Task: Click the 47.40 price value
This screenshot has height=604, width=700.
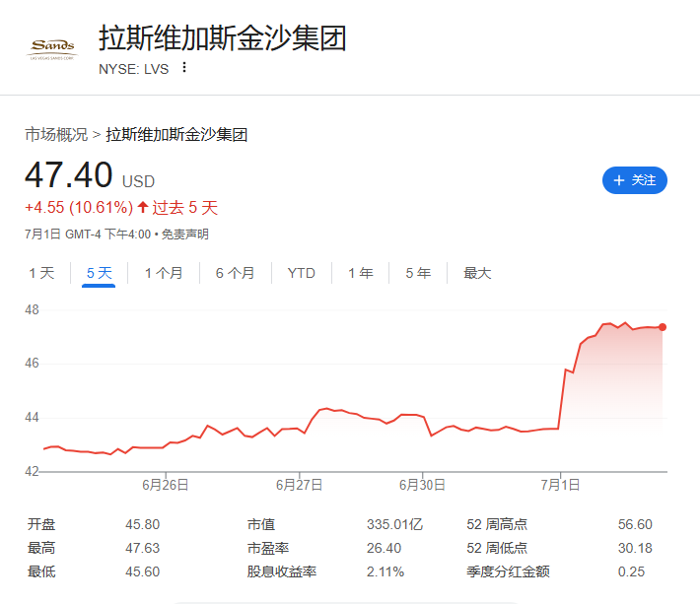Action: coord(68,174)
